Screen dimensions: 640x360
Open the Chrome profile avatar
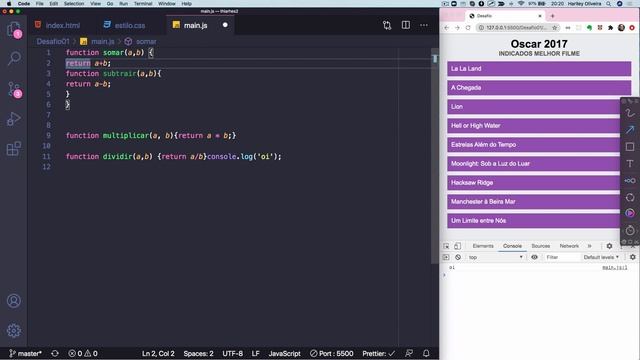pos(621,28)
